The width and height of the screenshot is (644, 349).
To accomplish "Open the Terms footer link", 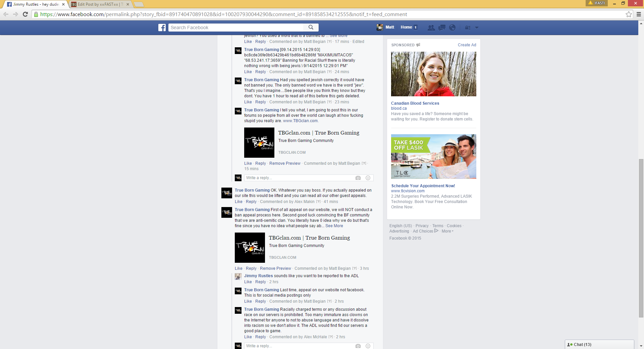I will point(438,226).
